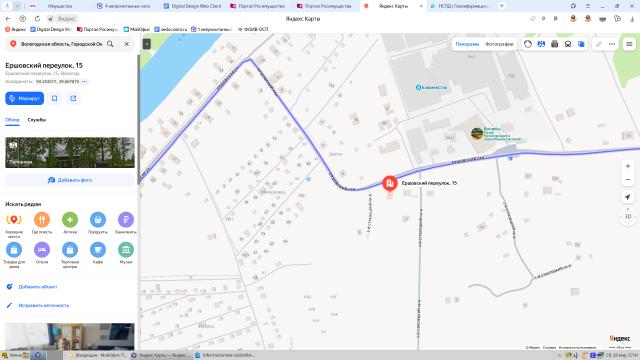This screenshot has width=640, height=360.
Task: Bookmark Ершовский переулок, 15 place
Action: point(54,98)
